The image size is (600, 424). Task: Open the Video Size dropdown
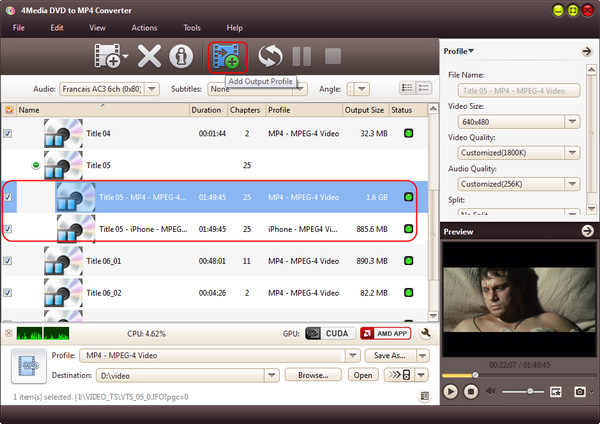click(573, 121)
